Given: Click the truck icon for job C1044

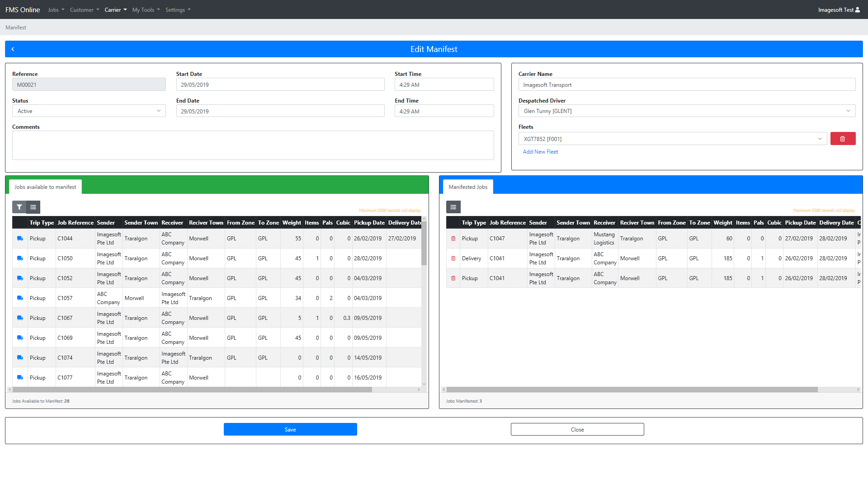Looking at the screenshot, I should tap(20, 239).
